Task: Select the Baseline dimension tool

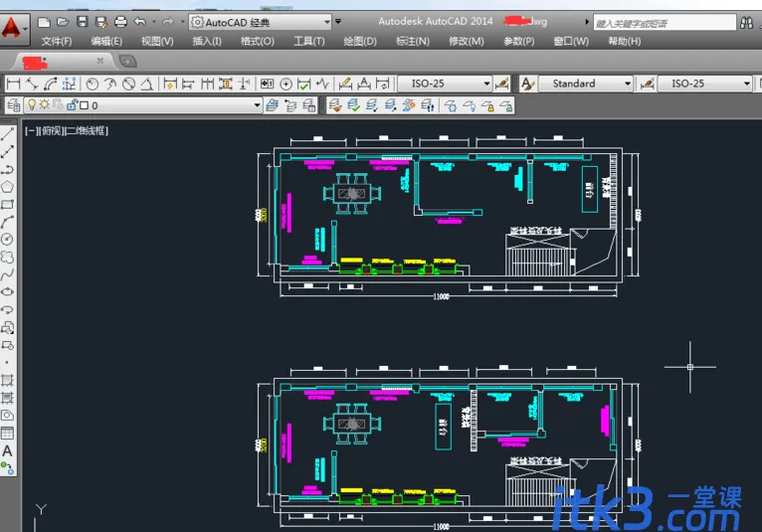Action: point(188,85)
